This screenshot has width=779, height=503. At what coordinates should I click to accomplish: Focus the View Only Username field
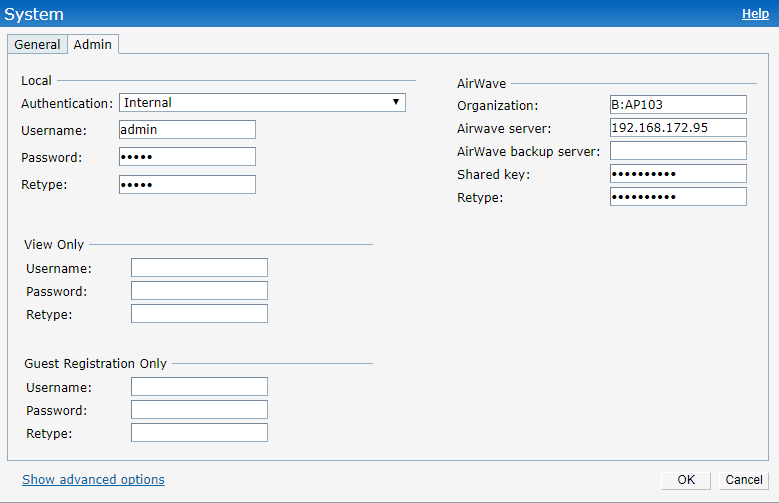[199, 267]
